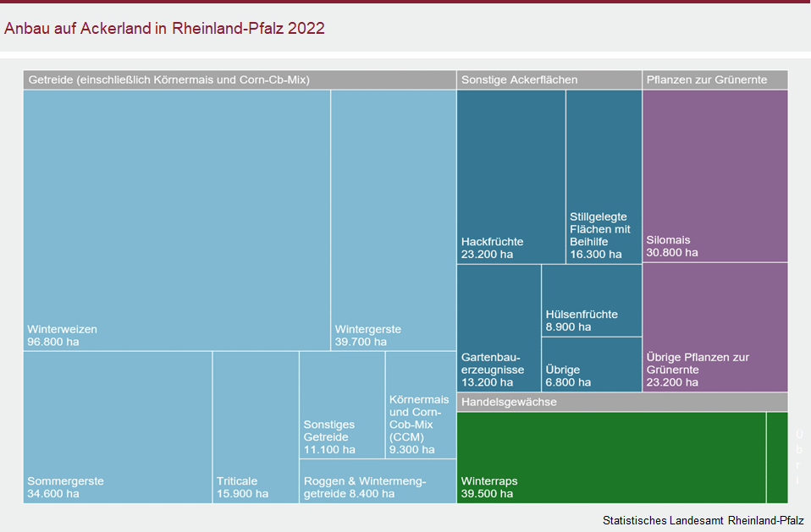Click the Triticale 15.900 ha tile
Screen dimensions: 811x532
tap(256, 427)
